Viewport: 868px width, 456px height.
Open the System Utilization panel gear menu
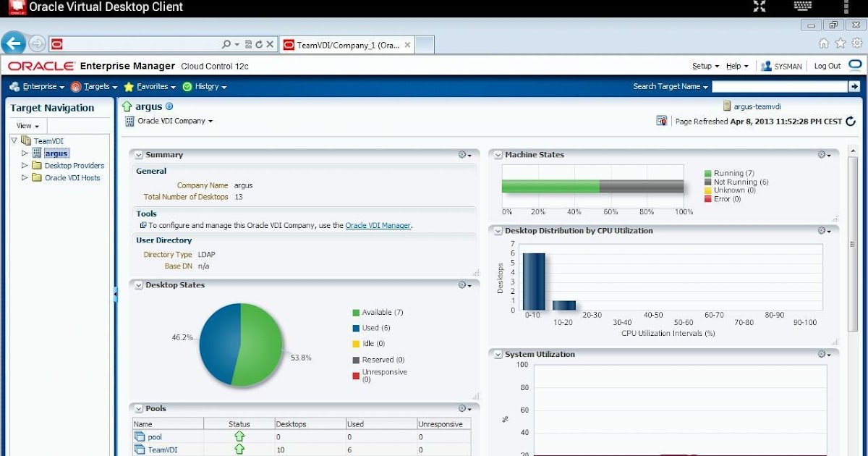click(824, 355)
